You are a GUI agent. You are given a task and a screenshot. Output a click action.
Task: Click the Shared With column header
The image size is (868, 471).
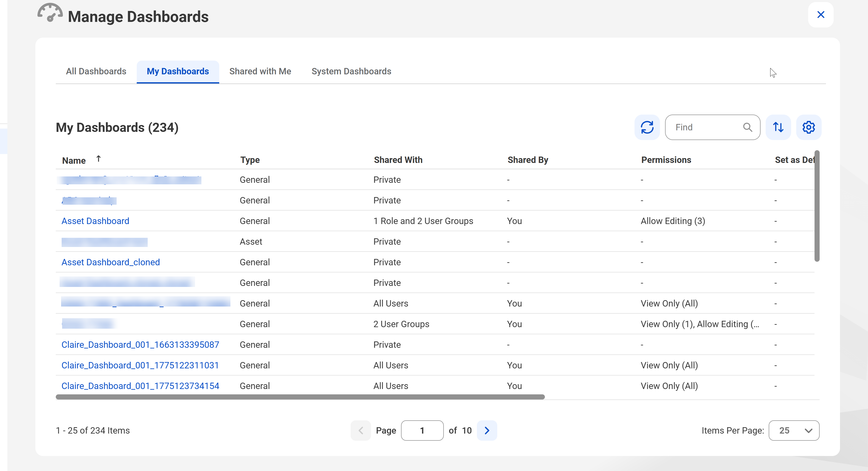pyautogui.click(x=398, y=160)
